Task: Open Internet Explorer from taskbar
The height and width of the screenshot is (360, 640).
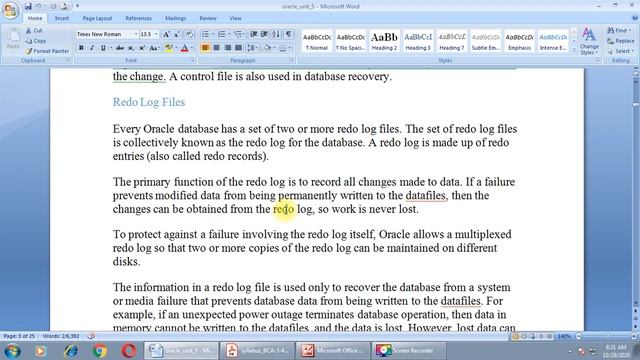Action: [71, 351]
